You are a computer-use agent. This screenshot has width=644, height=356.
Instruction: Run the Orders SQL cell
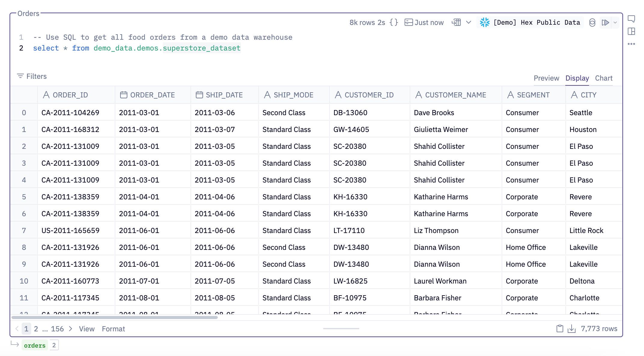click(605, 23)
